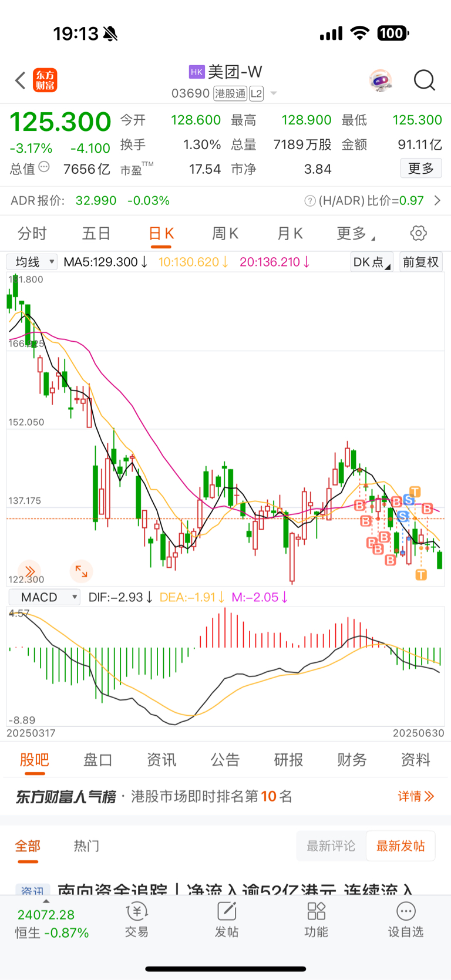Viewport: 451px width, 980px height.
Task: Tap the orange T marker at chart bottom
Action: [x=421, y=574]
